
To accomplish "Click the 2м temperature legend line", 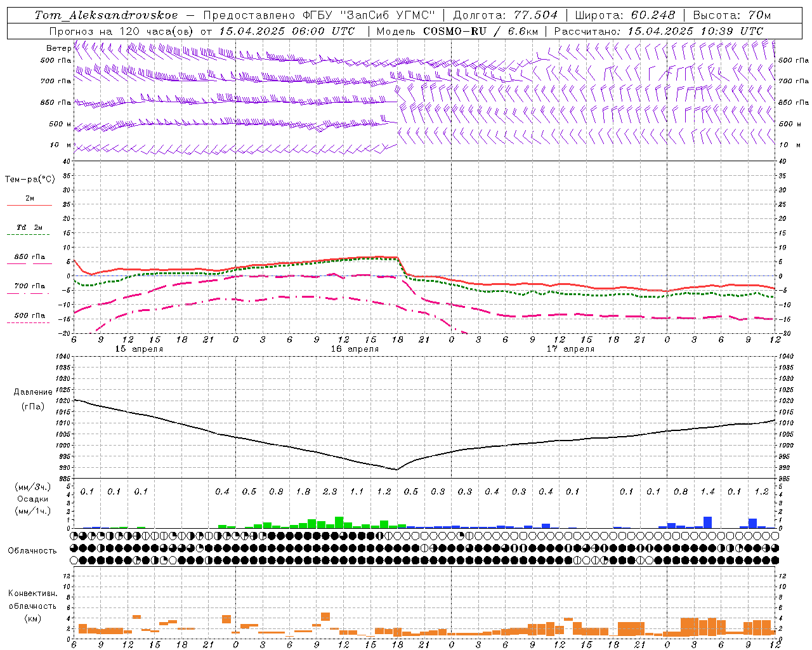I will [x=29, y=206].
